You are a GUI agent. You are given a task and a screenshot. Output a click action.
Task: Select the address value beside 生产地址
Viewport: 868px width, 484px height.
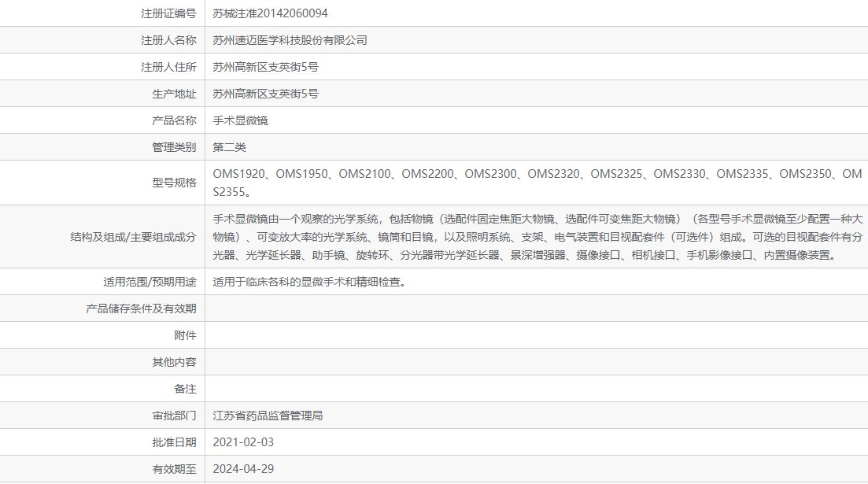click(x=266, y=94)
